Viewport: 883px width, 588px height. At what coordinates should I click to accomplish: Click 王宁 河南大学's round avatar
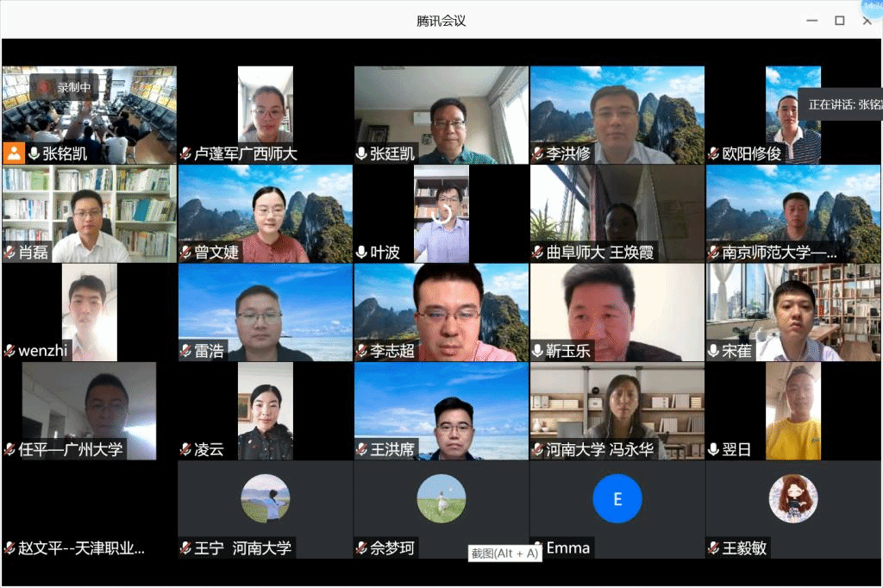pos(266,498)
